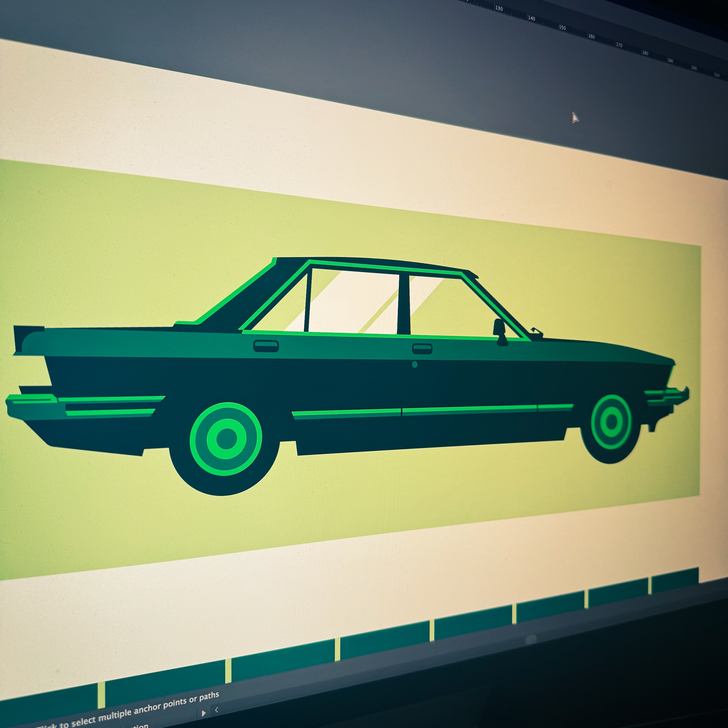Select the front door handle shape

[x=422, y=349]
